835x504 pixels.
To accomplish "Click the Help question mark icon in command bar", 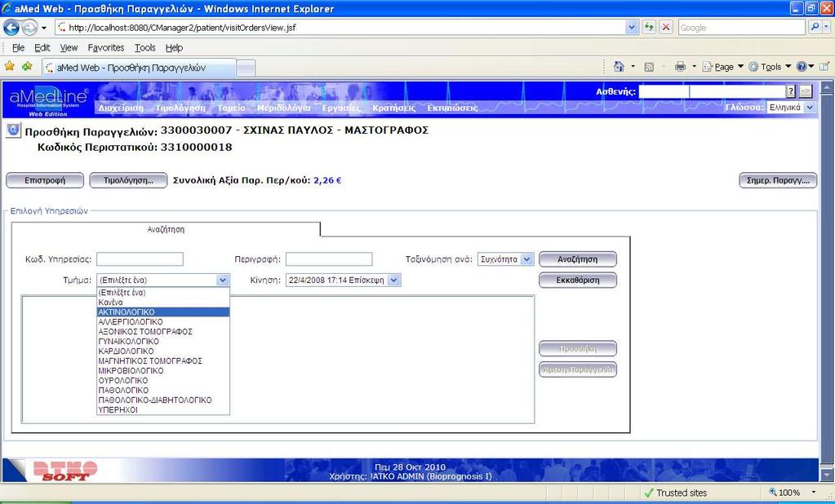I will [x=802, y=67].
